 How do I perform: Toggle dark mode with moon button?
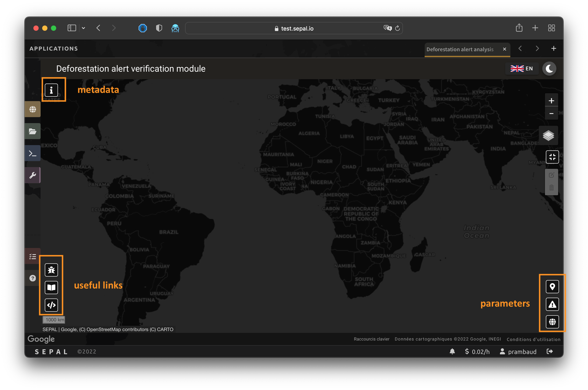tap(549, 69)
